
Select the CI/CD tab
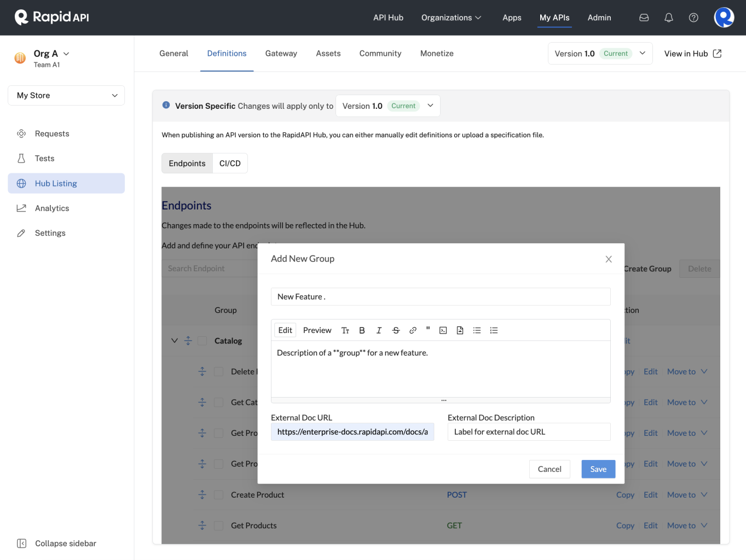(x=230, y=164)
